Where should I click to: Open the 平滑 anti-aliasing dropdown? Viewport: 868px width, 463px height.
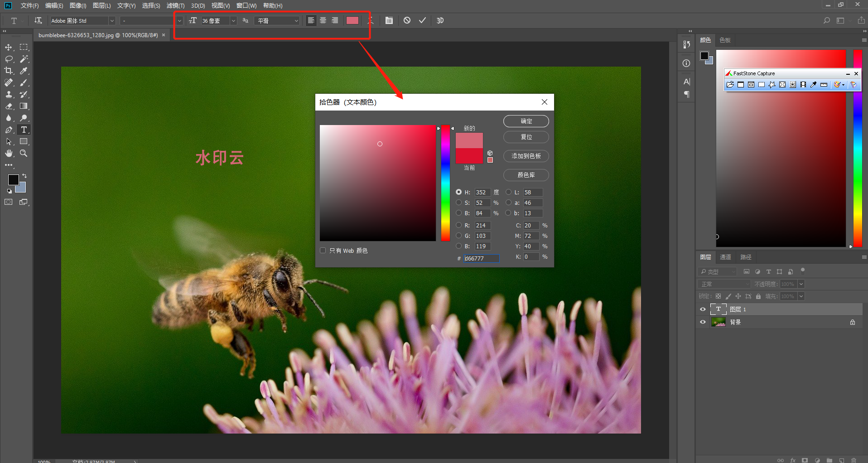(x=278, y=21)
